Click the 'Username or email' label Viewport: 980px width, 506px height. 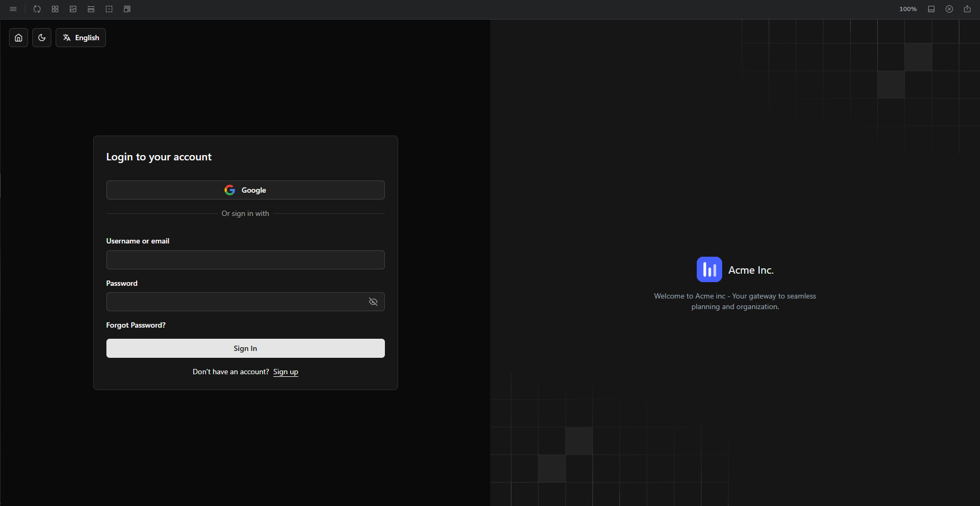(x=138, y=241)
